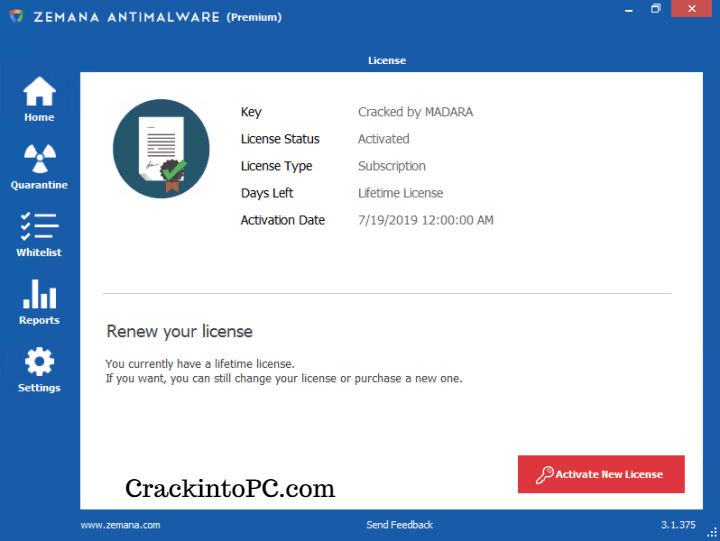Grab the window resize grip corner
The width and height of the screenshot is (720, 541).
[712, 533]
